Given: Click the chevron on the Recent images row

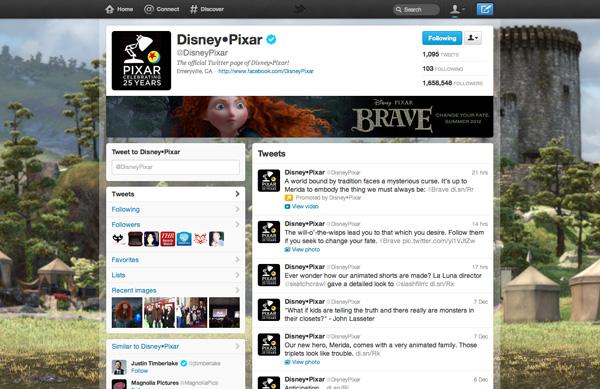Looking at the screenshot, I should [237, 290].
